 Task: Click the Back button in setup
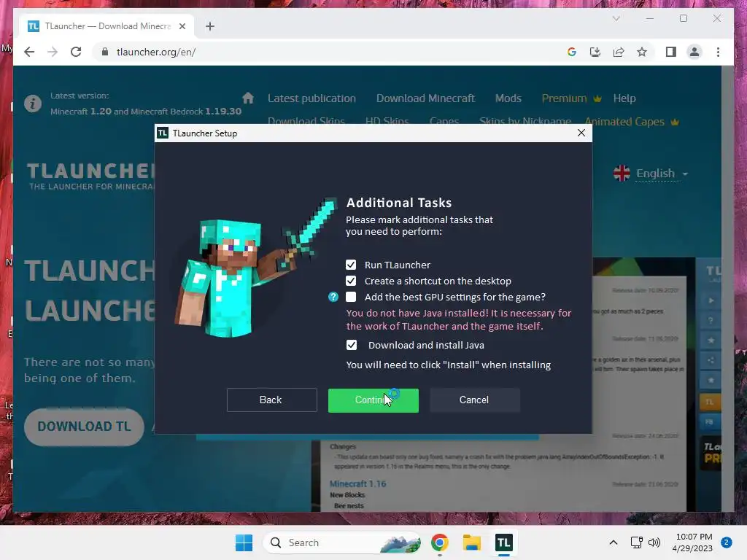[x=271, y=400]
